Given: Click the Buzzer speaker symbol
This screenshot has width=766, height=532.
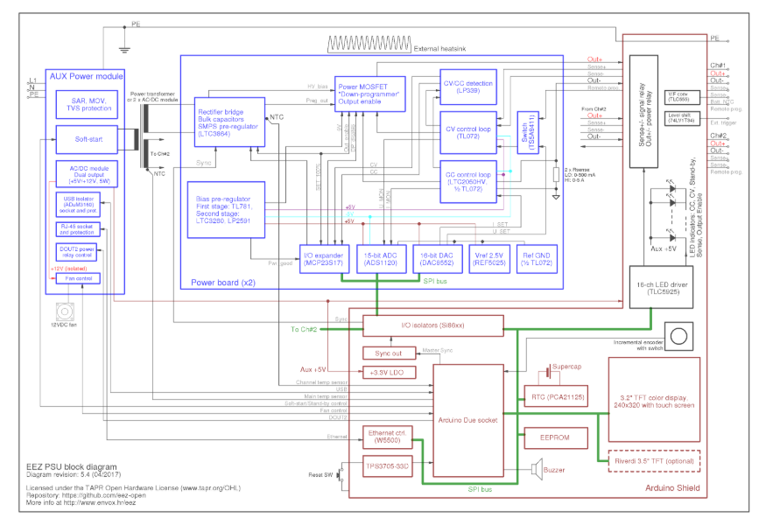Looking at the screenshot, I should 537,470.
